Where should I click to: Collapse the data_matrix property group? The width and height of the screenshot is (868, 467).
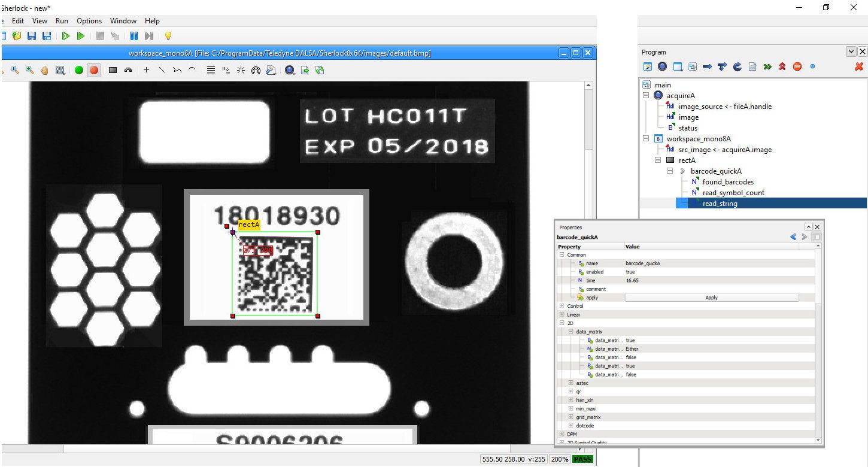[570, 331]
